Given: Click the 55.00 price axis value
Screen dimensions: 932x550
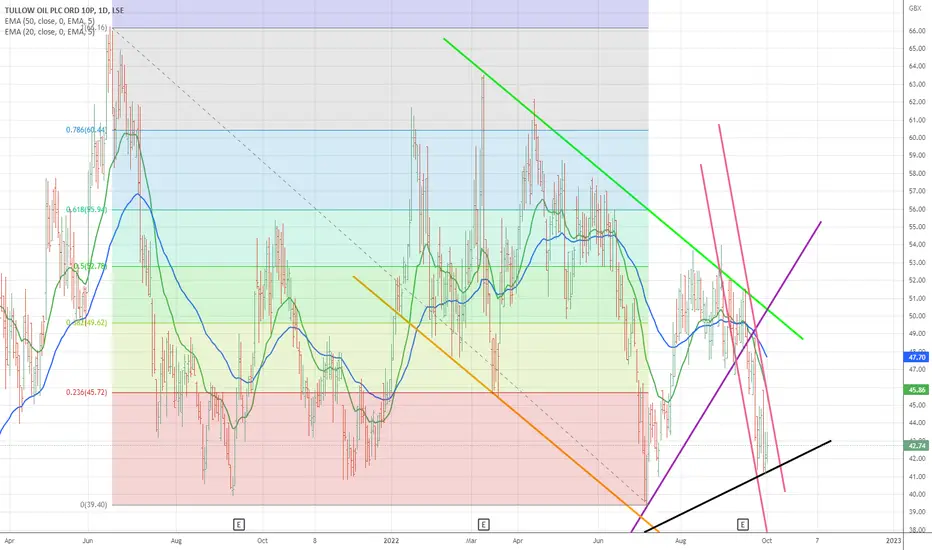Looking at the screenshot, I should 917,227.
